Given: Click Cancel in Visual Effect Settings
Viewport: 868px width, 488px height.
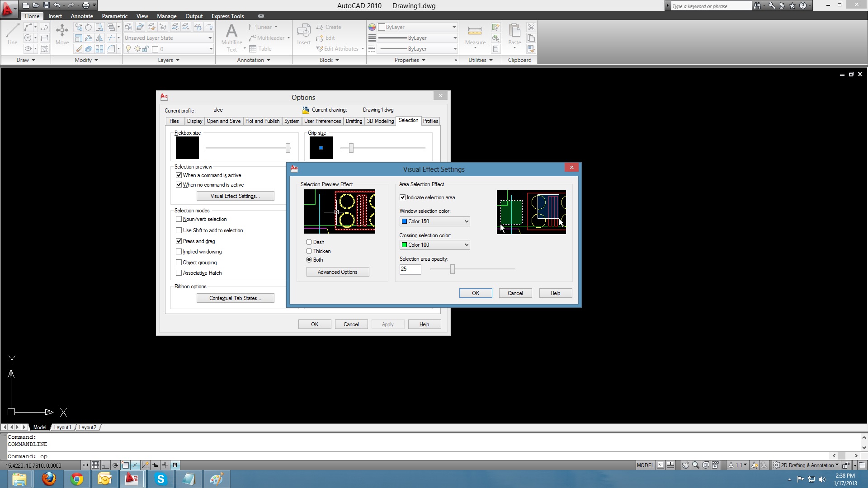Looking at the screenshot, I should (515, 293).
